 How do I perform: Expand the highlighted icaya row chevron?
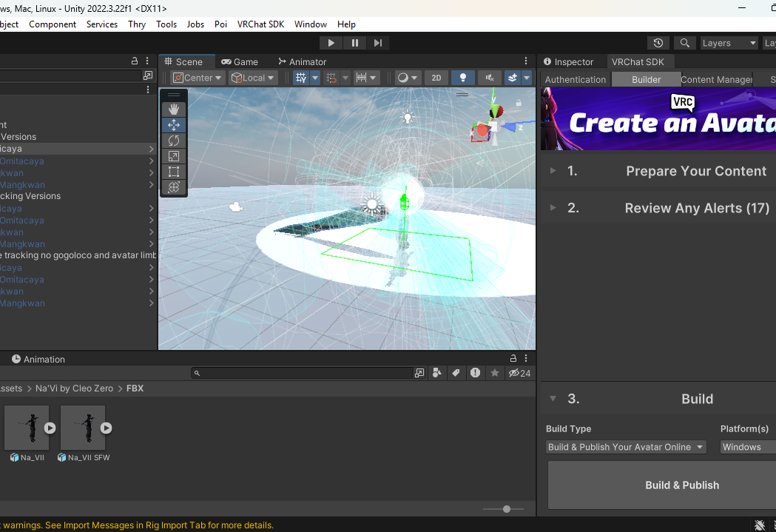pos(152,149)
